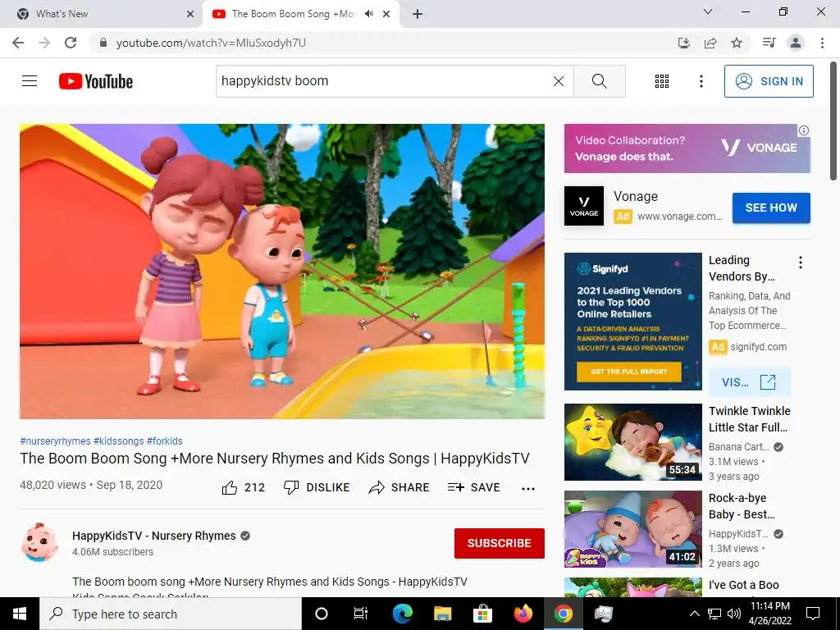Open the Twinkle Twinkle Little Star Full title

(750, 419)
